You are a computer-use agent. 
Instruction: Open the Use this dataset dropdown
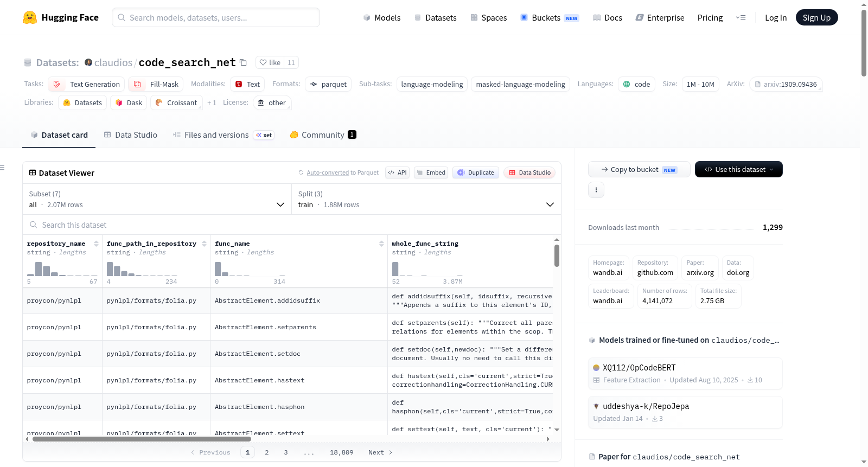pyautogui.click(x=738, y=169)
